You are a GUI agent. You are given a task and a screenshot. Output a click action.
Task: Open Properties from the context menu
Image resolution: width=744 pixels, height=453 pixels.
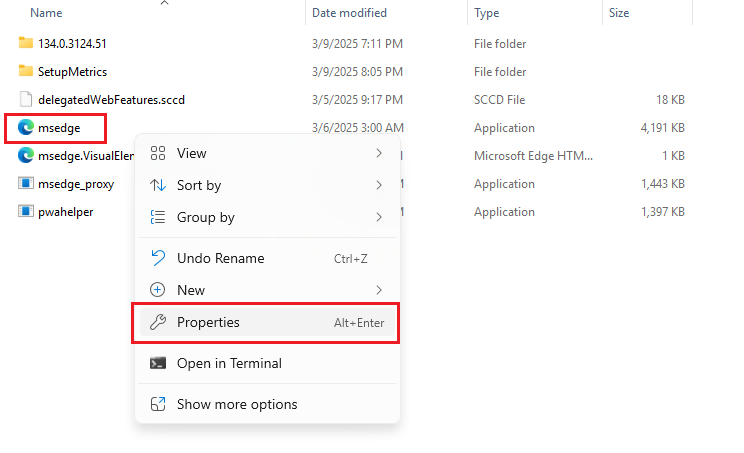pyautogui.click(x=268, y=322)
